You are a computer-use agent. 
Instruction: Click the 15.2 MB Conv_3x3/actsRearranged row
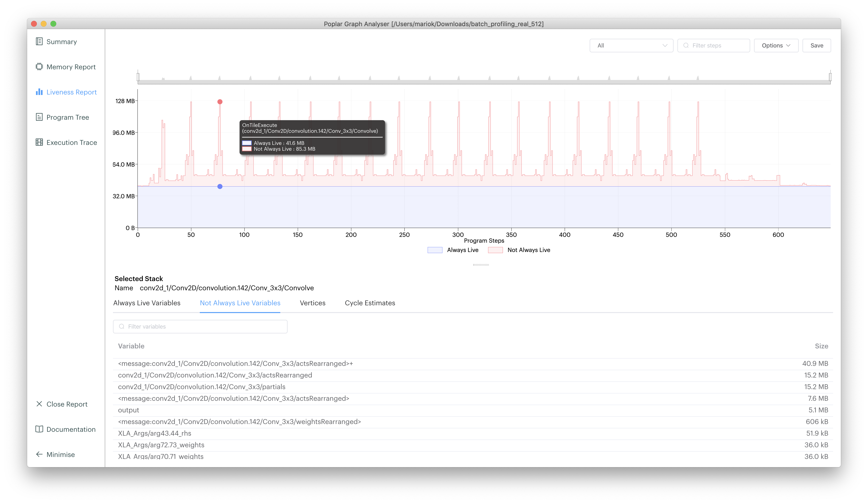(x=473, y=375)
